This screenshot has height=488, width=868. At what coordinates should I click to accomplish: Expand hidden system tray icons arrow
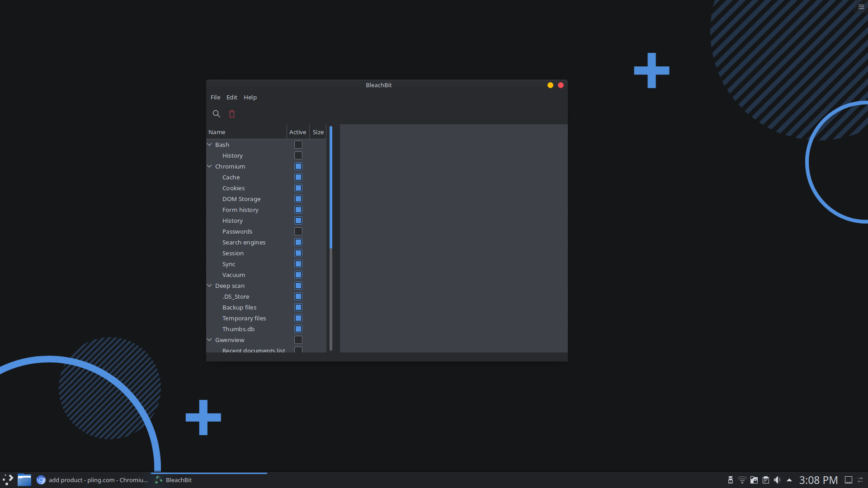[x=789, y=480]
